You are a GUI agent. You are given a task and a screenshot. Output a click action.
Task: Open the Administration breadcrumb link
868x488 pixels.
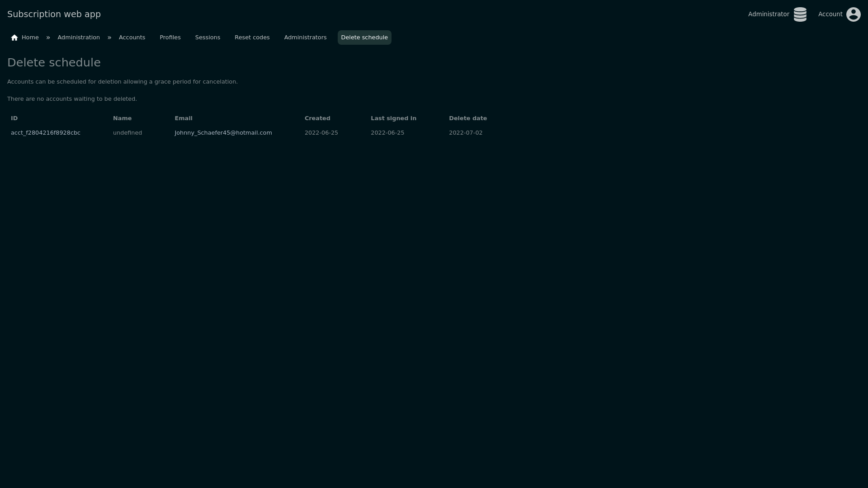(79, 38)
